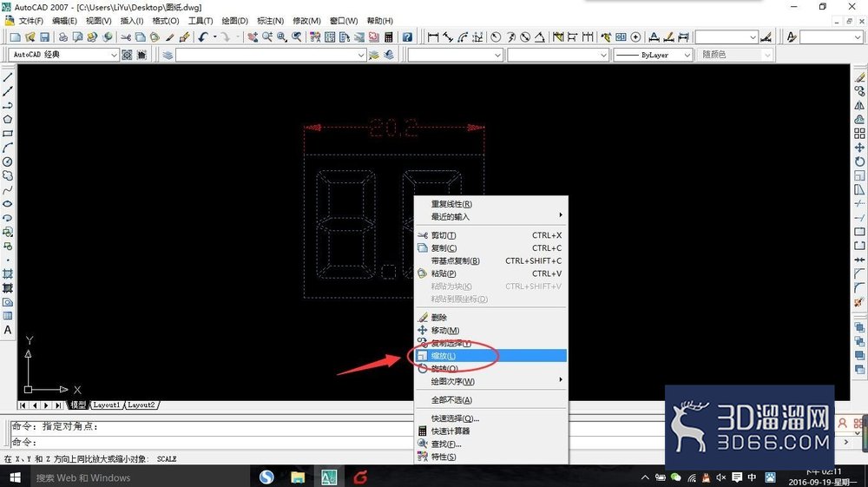Choose 全部不选(A) from context menu

pyautogui.click(x=491, y=399)
